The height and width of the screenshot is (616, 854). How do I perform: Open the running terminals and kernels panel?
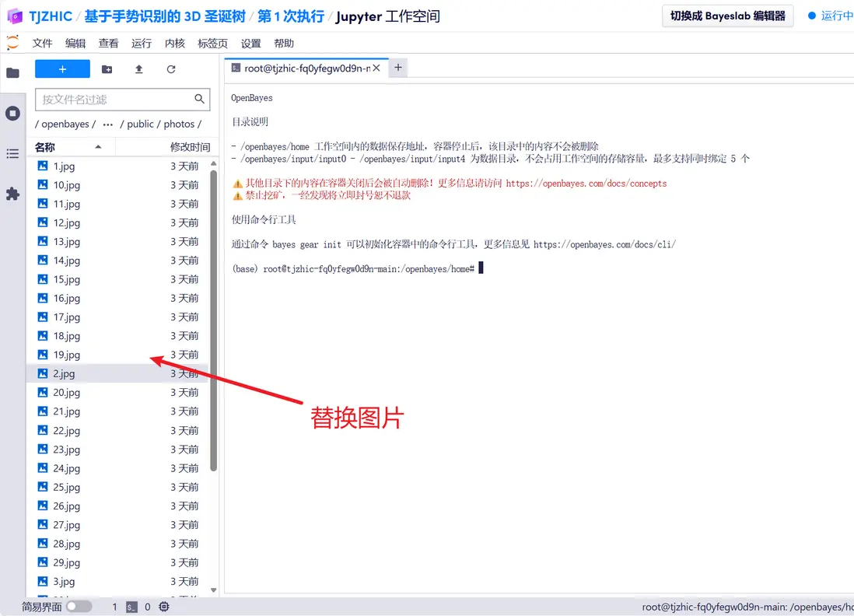click(12, 114)
